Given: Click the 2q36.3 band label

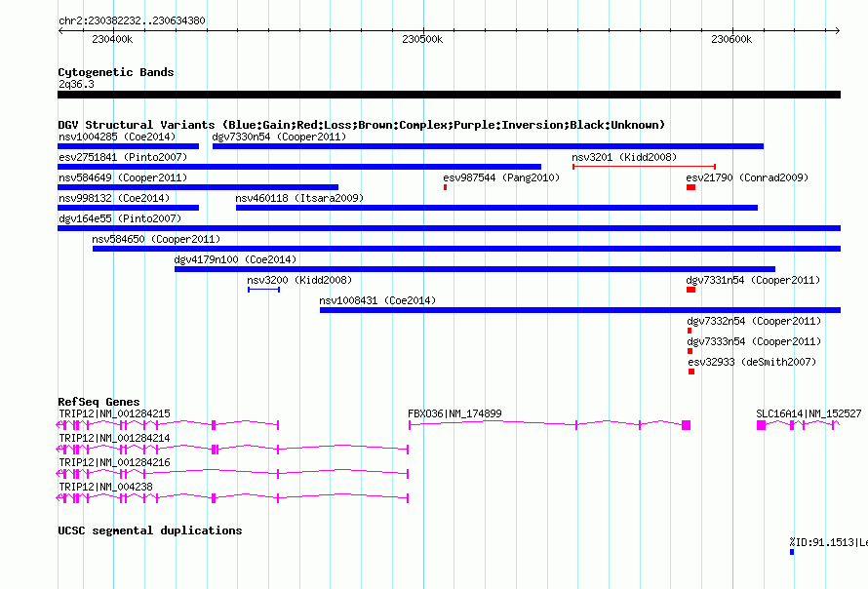Looking at the screenshot, I should tap(76, 84).
